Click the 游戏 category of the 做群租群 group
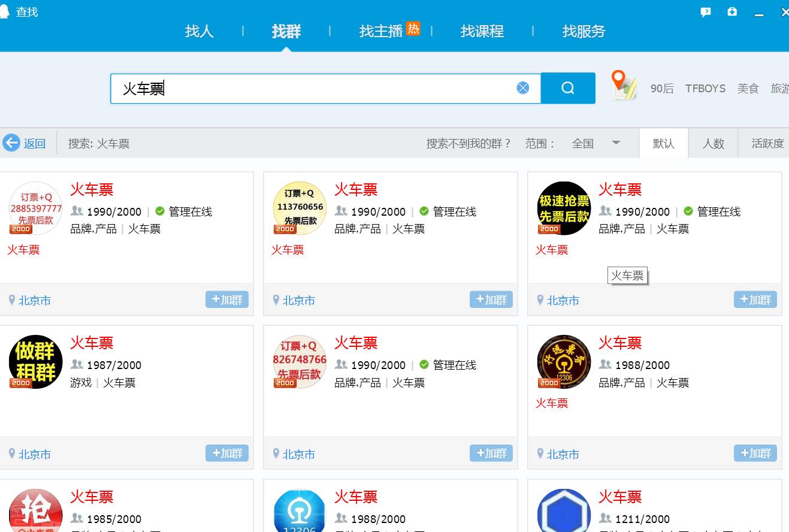 [x=81, y=382]
